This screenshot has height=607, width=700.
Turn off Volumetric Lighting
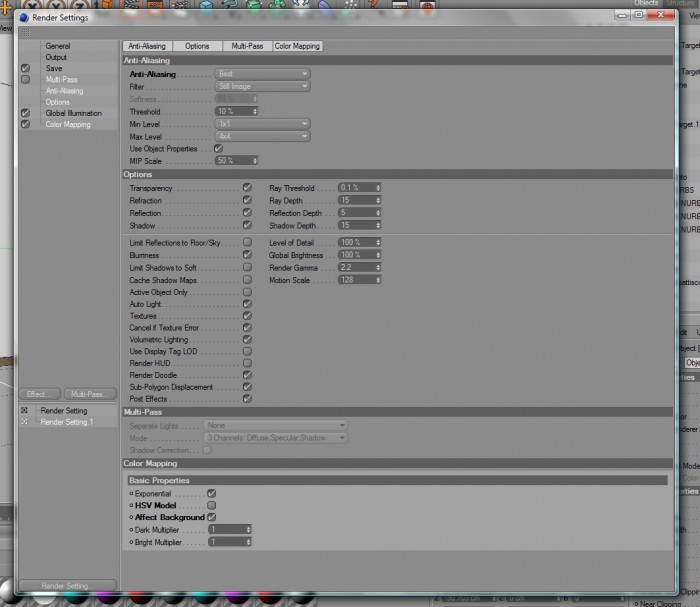pos(247,339)
